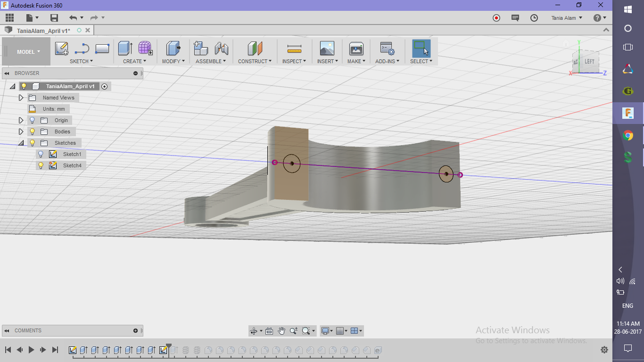644x362 pixels.
Task: Use the Measure tool
Action: coord(294,49)
